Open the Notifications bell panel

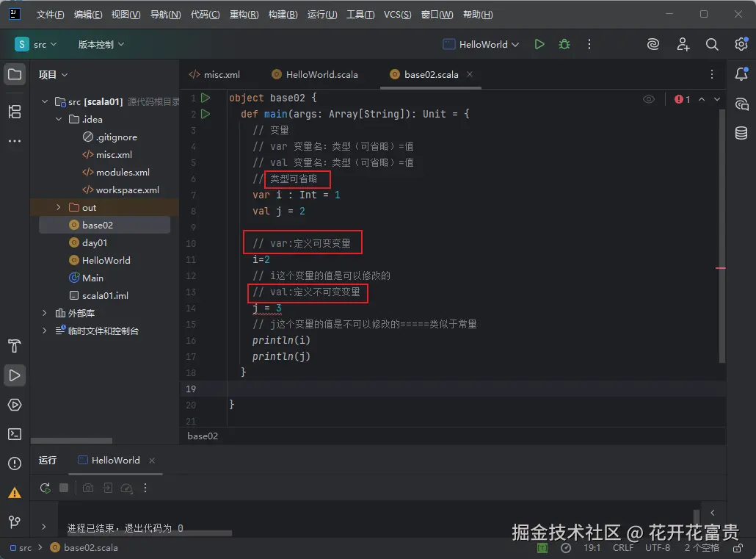[x=741, y=74]
